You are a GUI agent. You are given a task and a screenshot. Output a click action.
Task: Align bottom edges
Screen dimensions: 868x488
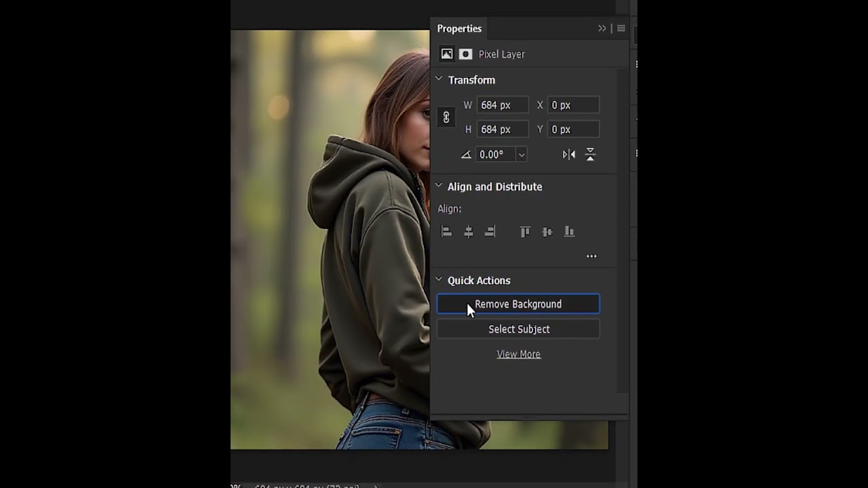[x=569, y=232]
